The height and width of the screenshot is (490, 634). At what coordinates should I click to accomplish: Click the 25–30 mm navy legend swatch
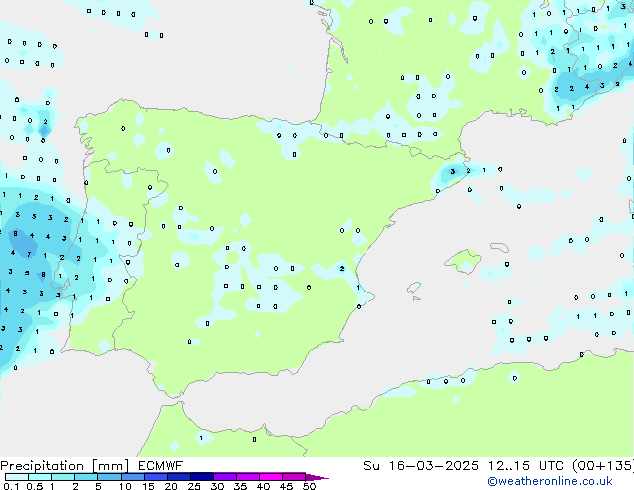(201, 477)
